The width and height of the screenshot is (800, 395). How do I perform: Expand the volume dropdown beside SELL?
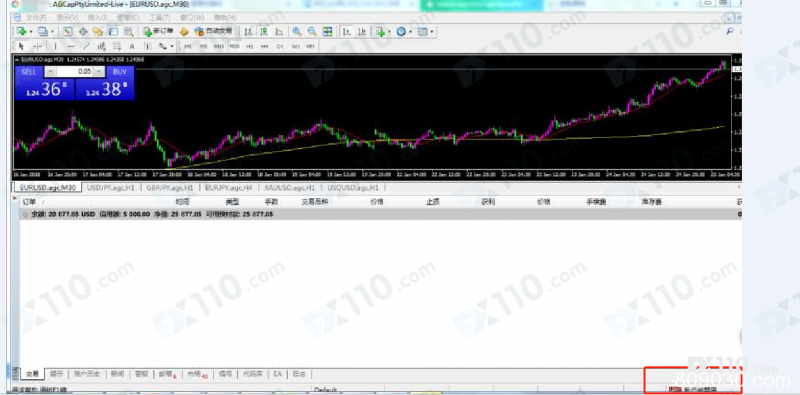pos(50,72)
